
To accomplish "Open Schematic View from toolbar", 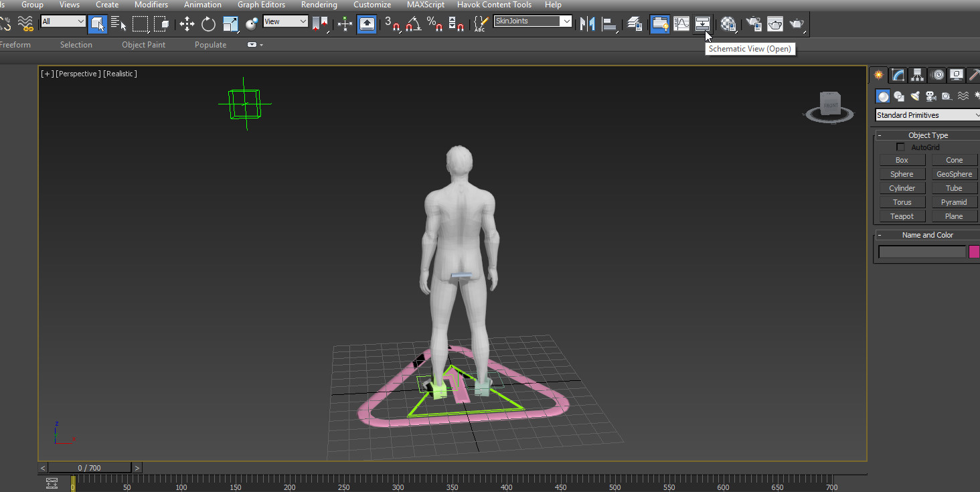I will click(x=702, y=25).
